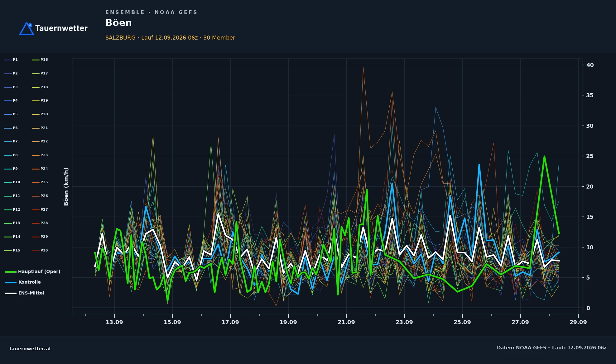Click the 'Böen (km/h)' y-axis label
Image resolution: width=616 pixels, height=364 pixels.
(x=66, y=187)
